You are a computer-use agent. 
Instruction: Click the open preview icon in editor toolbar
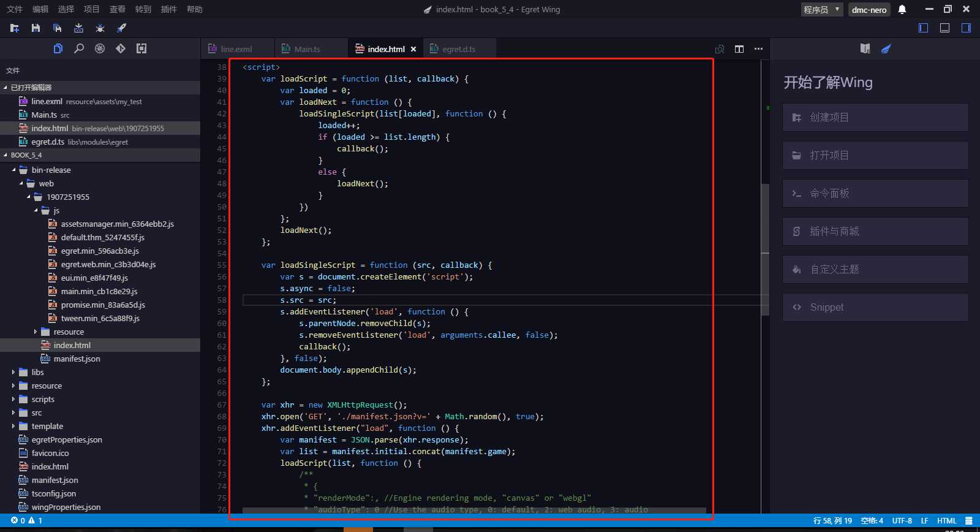[x=720, y=49]
